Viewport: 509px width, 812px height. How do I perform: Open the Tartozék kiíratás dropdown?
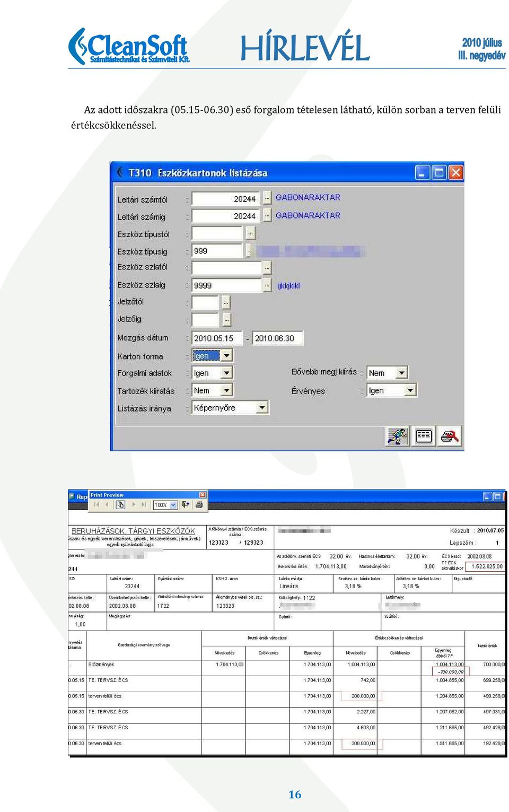226,390
